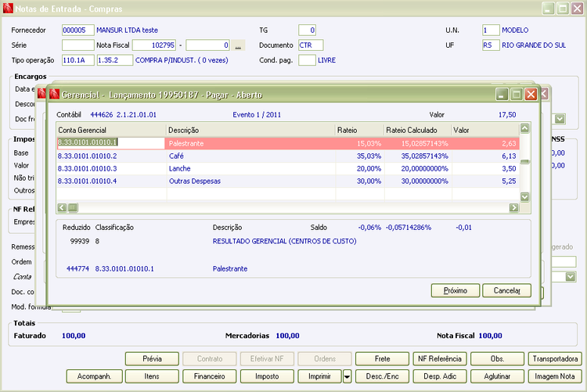
Task: Click the horizontal scrollbar thumb in grid
Action: pyautogui.click(x=73, y=208)
